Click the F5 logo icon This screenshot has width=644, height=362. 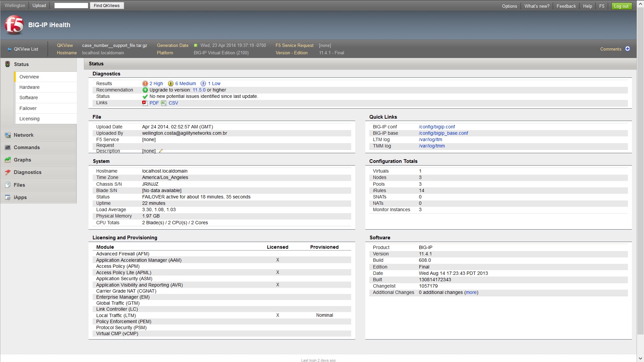(x=14, y=25)
